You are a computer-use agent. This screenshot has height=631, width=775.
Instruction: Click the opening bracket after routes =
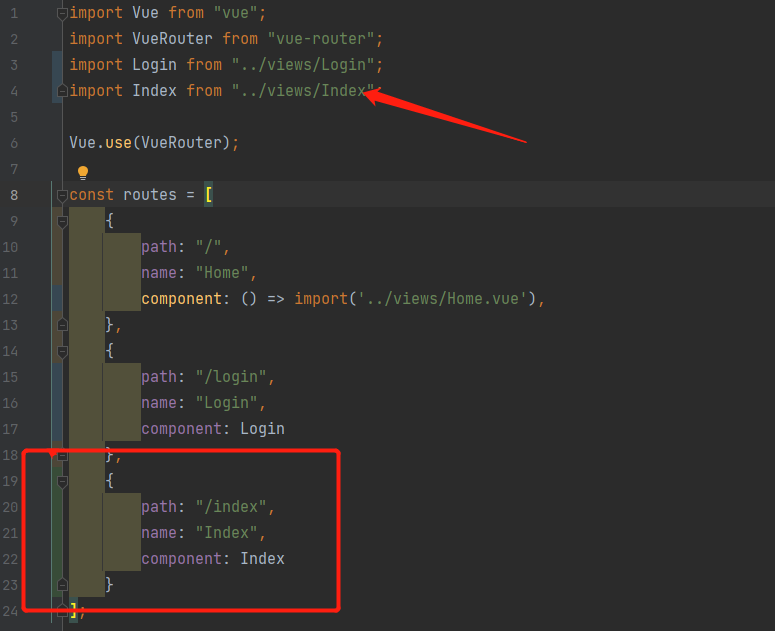point(209,195)
